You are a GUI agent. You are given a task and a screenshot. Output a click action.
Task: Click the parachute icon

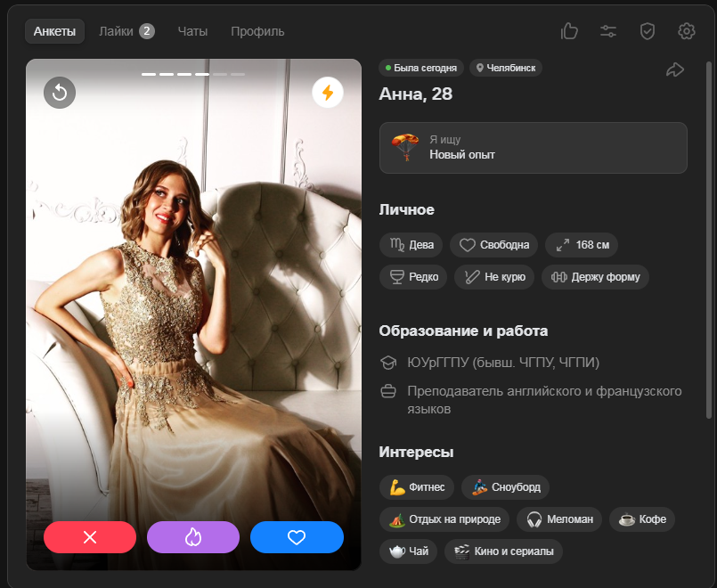[x=405, y=147]
